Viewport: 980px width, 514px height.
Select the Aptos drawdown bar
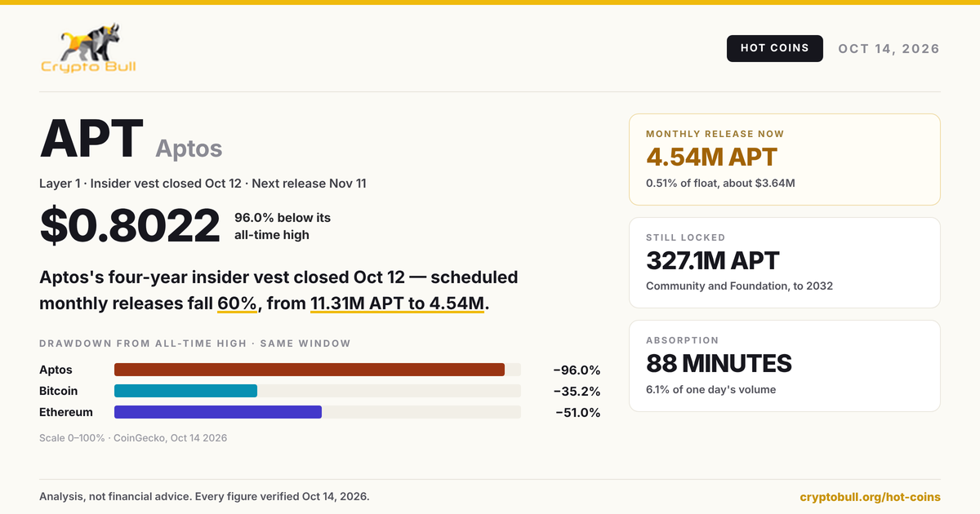310,370
